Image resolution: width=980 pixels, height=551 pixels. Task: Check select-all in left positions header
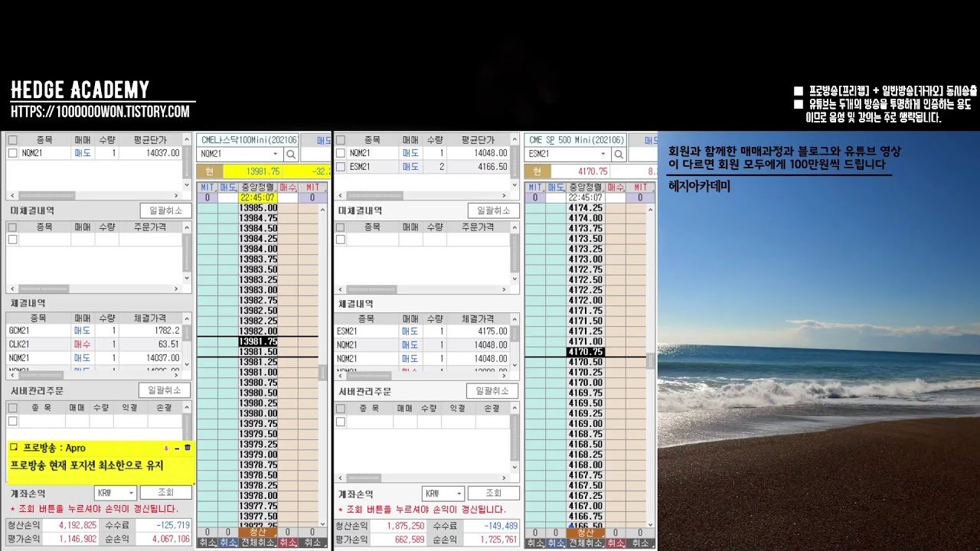(x=12, y=140)
